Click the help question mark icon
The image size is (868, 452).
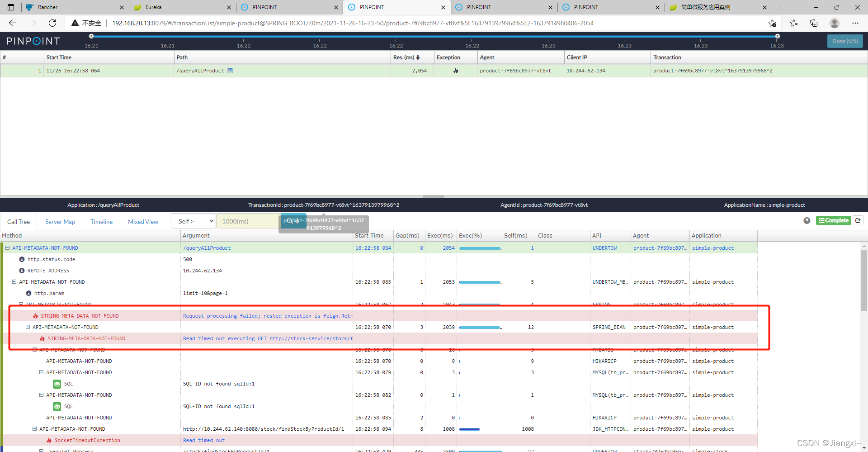click(x=807, y=220)
